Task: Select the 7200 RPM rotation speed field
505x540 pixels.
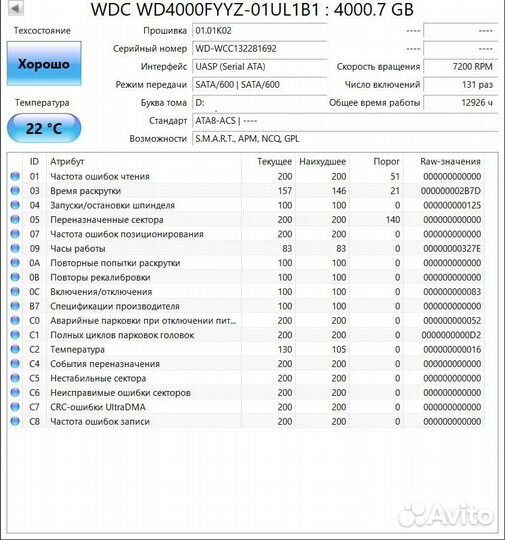Action: (460, 66)
